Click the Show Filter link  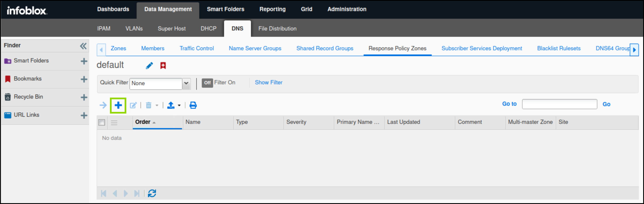coord(268,82)
